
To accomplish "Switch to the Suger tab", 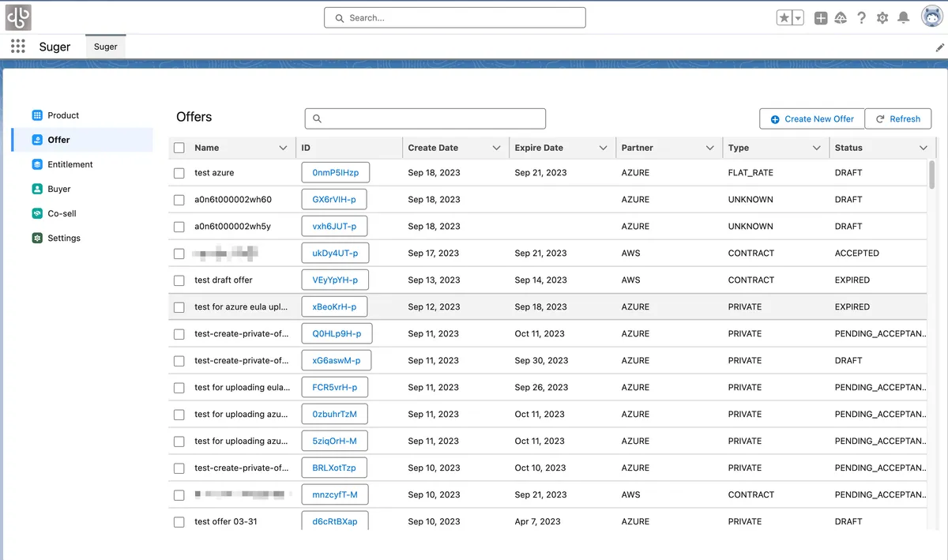I will point(105,47).
